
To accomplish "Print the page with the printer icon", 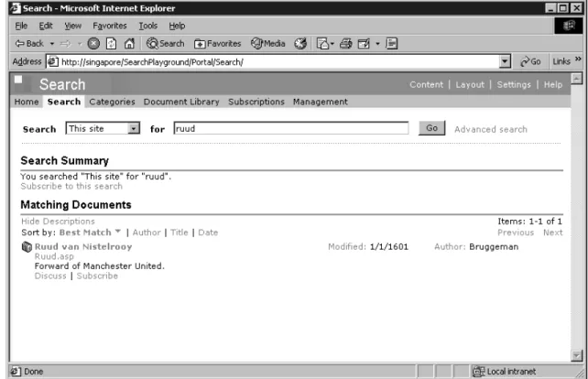I will tap(346, 44).
